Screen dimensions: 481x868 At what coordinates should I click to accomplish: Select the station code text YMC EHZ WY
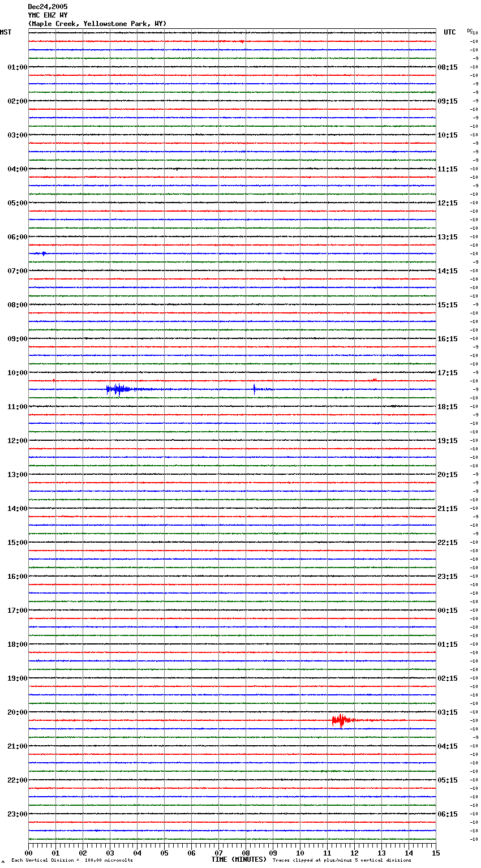click(48, 15)
